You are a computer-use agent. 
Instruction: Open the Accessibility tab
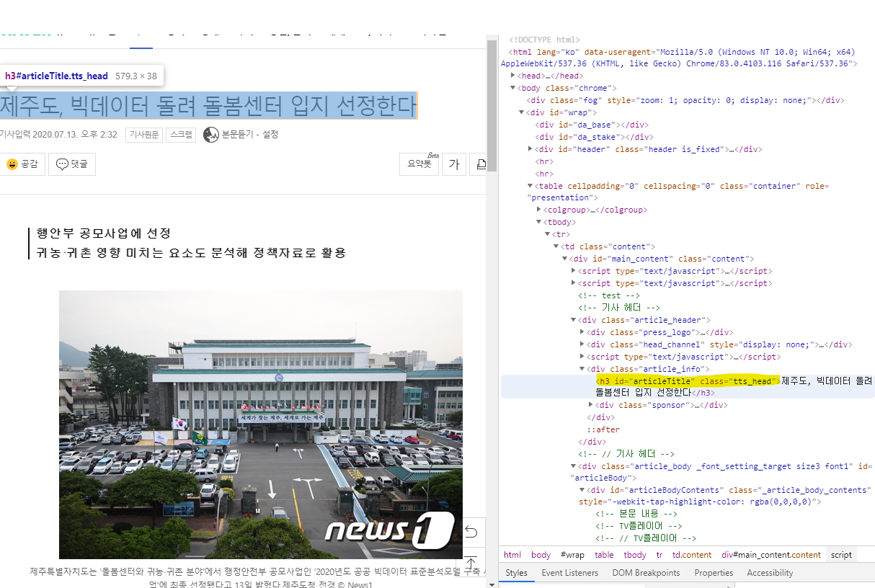click(x=770, y=573)
